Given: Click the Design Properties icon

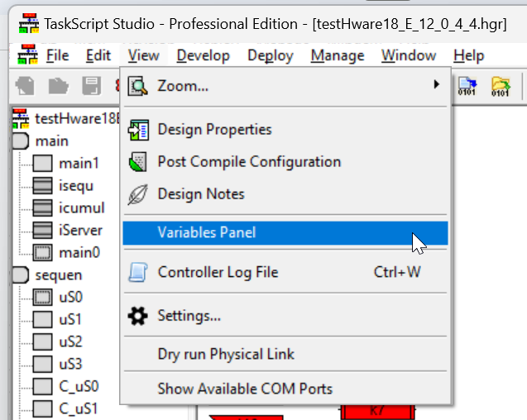Looking at the screenshot, I should click(138, 130).
